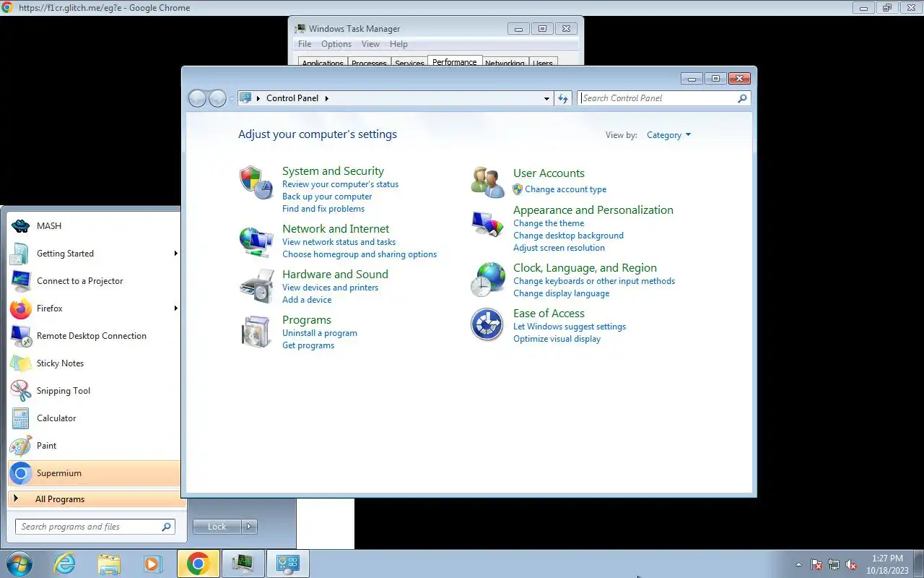Switch to Networking tab in Task Manager
The height and width of the screenshot is (578, 924).
(505, 63)
